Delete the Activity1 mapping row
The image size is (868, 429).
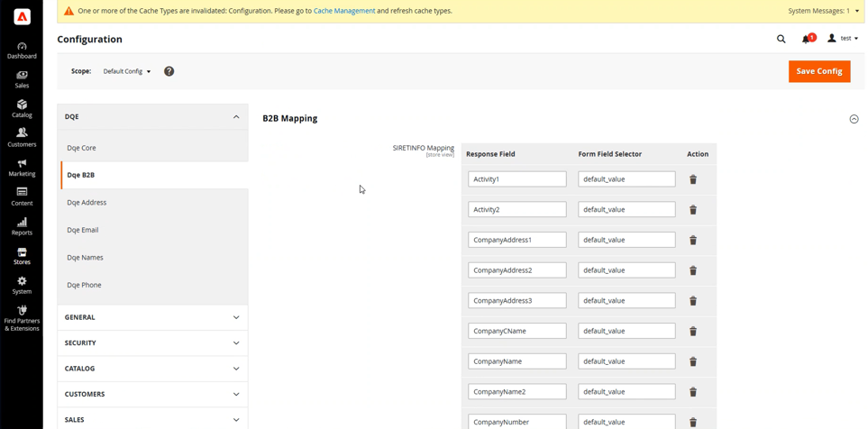point(692,179)
